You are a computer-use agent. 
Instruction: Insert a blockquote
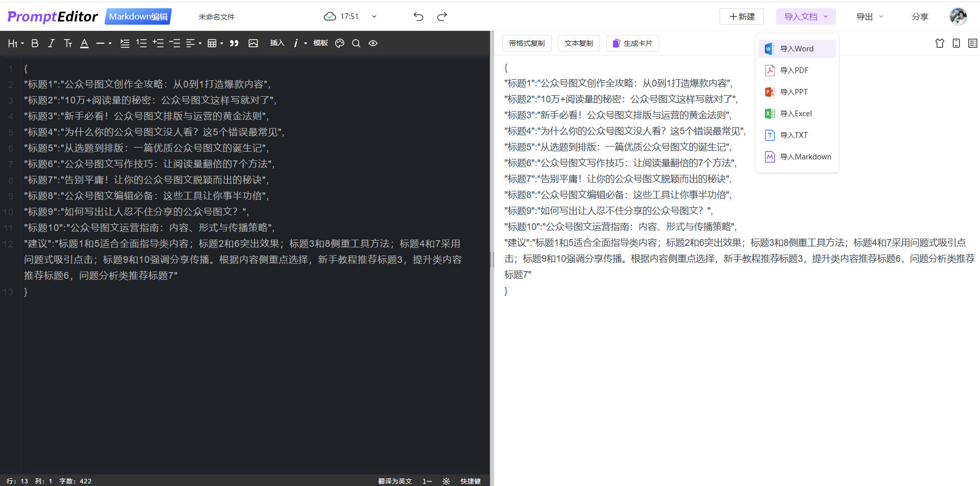click(234, 43)
